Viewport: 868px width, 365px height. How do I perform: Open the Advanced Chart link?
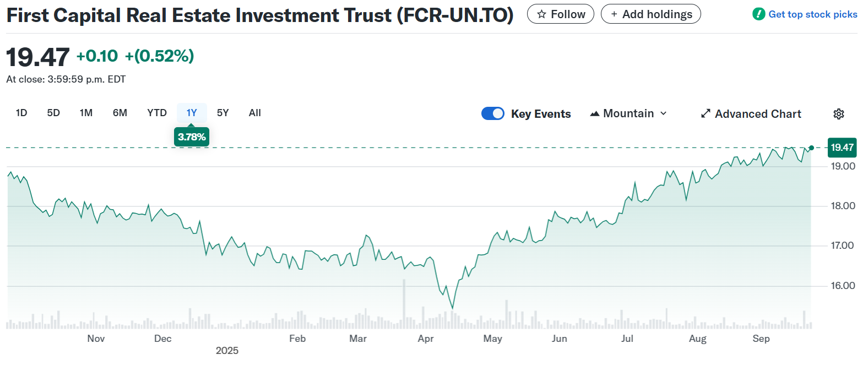pyautogui.click(x=751, y=114)
